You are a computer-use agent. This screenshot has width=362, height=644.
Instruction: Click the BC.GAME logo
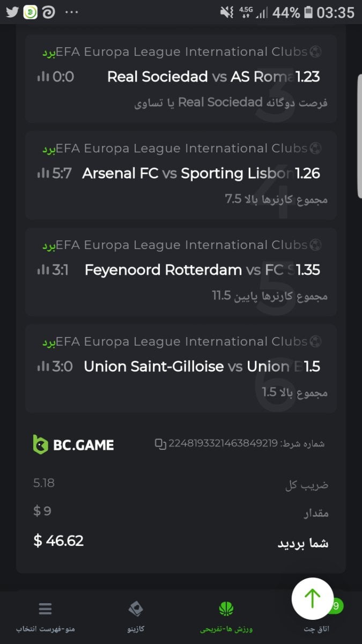[73, 444]
